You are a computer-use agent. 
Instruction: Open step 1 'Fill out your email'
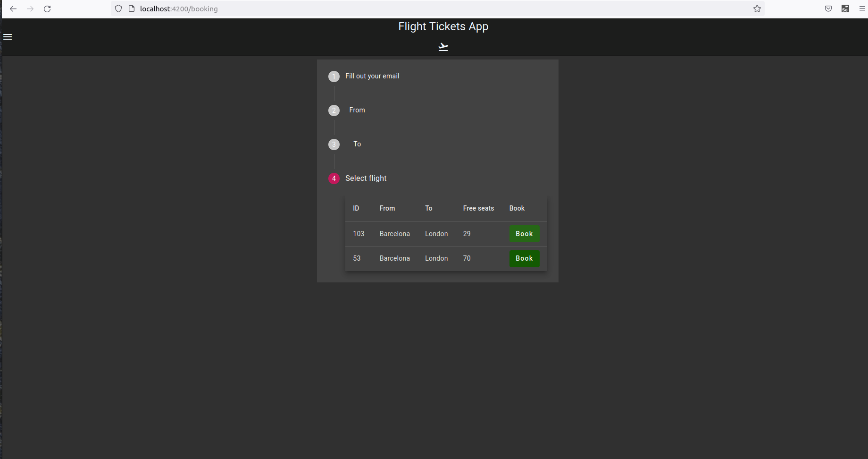click(x=372, y=76)
